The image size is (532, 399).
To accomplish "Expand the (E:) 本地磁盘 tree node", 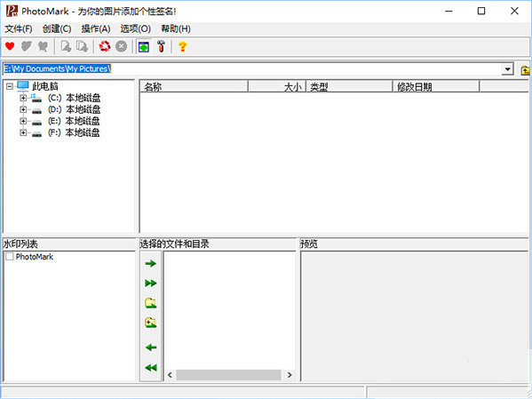I will pyautogui.click(x=23, y=121).
